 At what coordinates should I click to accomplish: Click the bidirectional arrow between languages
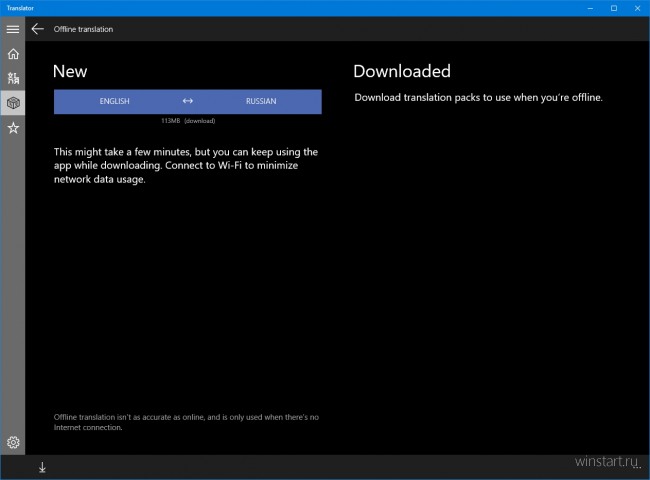(188, 102)
